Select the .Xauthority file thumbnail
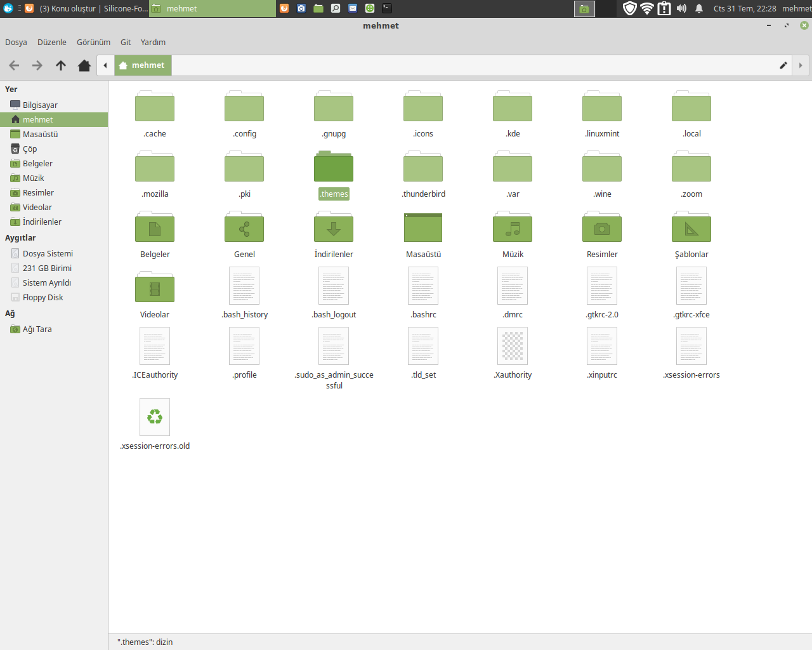 point(513,346)
